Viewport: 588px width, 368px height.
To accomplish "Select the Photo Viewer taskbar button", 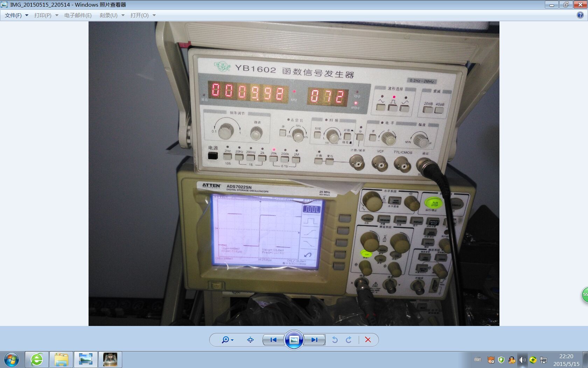I will 86,360.
